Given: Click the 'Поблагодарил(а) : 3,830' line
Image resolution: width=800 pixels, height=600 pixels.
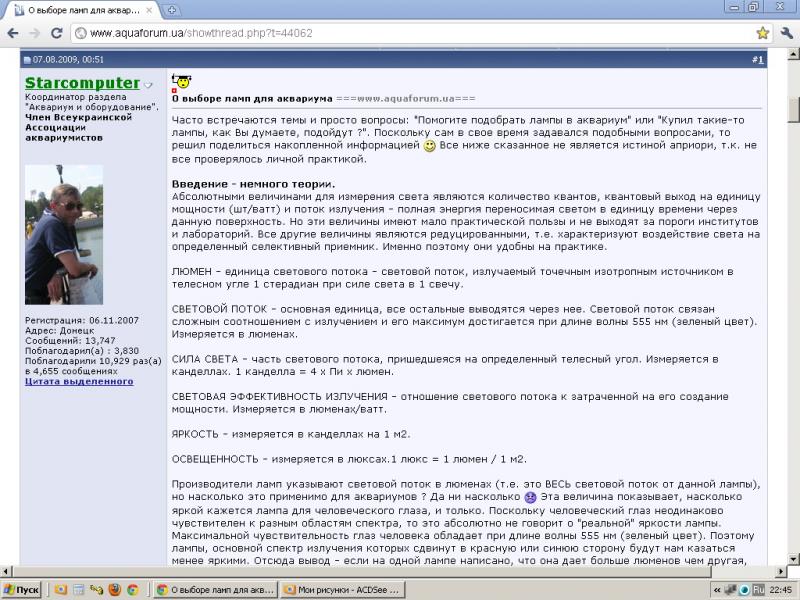Looking at the screenshot, I should (82, 351).
